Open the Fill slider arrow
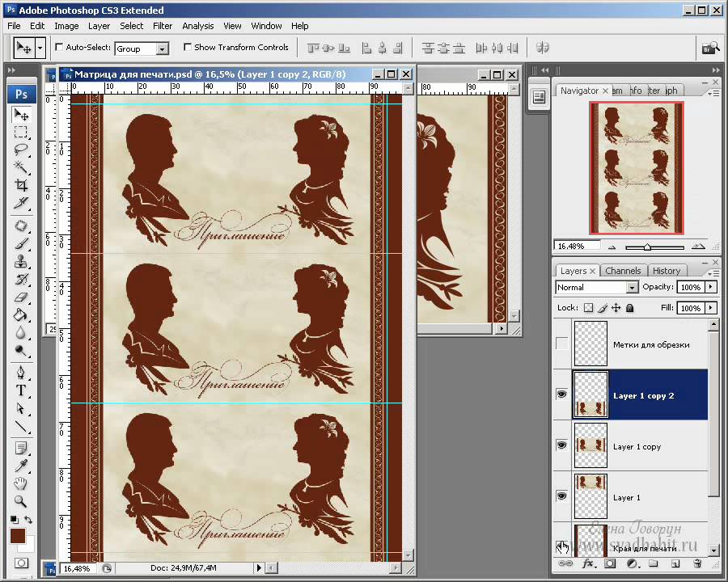This screenshot has width=728, height=582. 711,308
